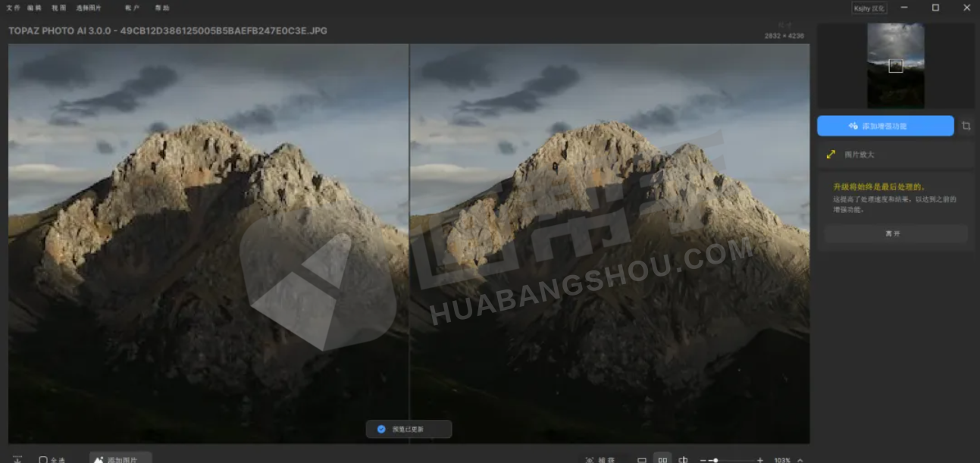Click the yellow upscale arrows icon
Image resolution: width=980 pixels, height=463 pixels.
(831, 155)
